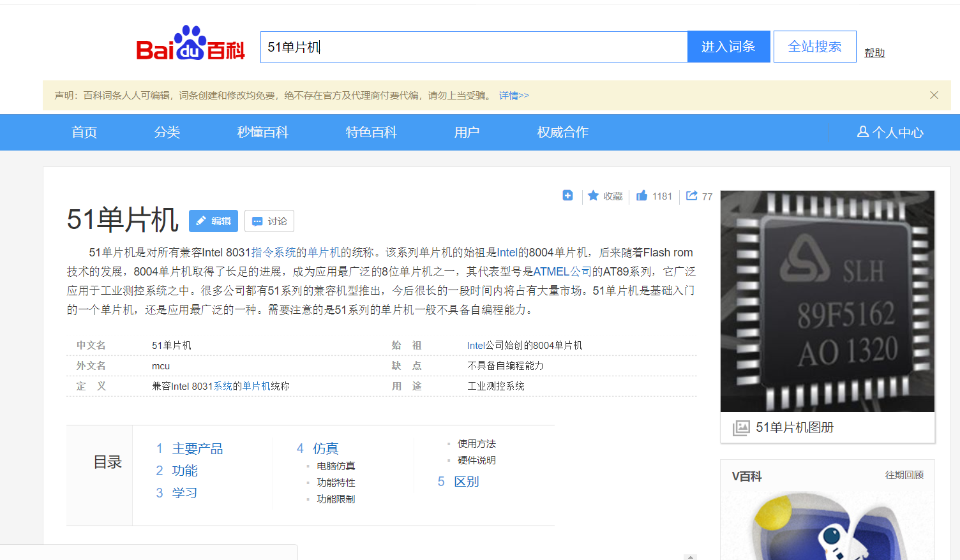Open the 帮助 link
Screen dimensions: 960x560
click(874, 52)
